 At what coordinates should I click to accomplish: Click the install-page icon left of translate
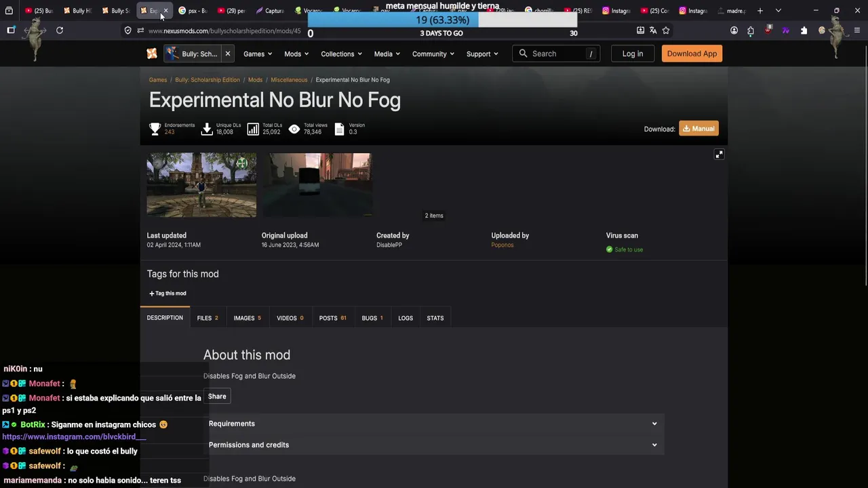pyautogui.click(x=640, y=30)
